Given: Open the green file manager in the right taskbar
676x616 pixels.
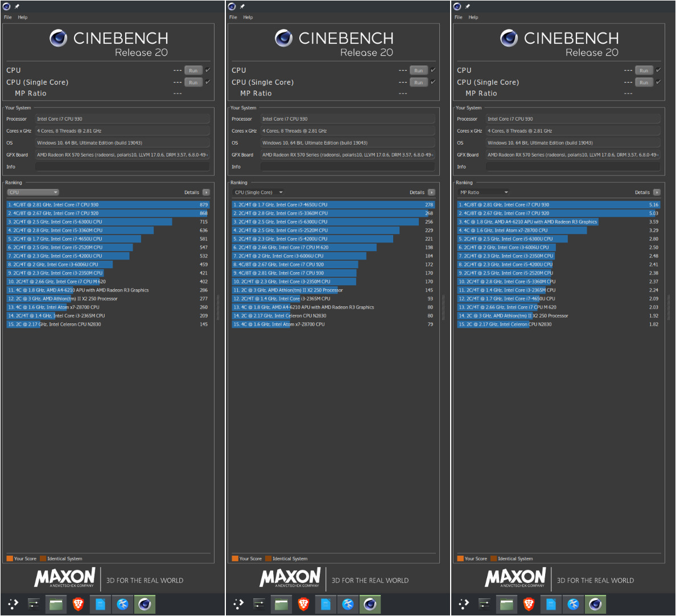Looking at the screenshot, I should (506, 604).
